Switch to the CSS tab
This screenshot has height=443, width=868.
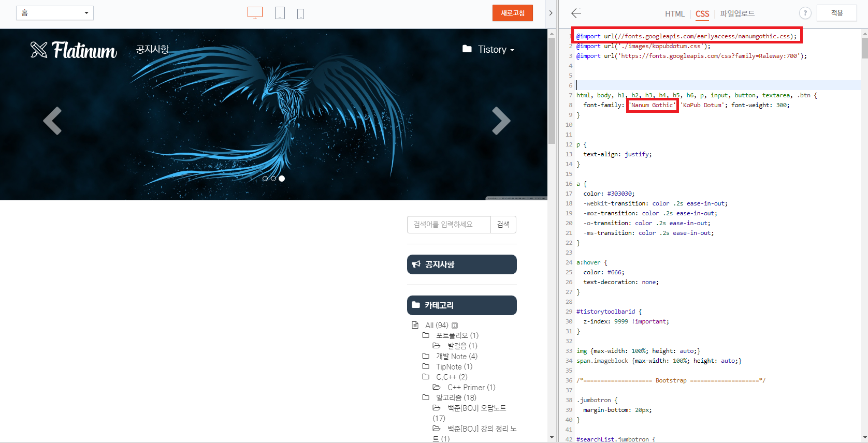click(702, 14)
